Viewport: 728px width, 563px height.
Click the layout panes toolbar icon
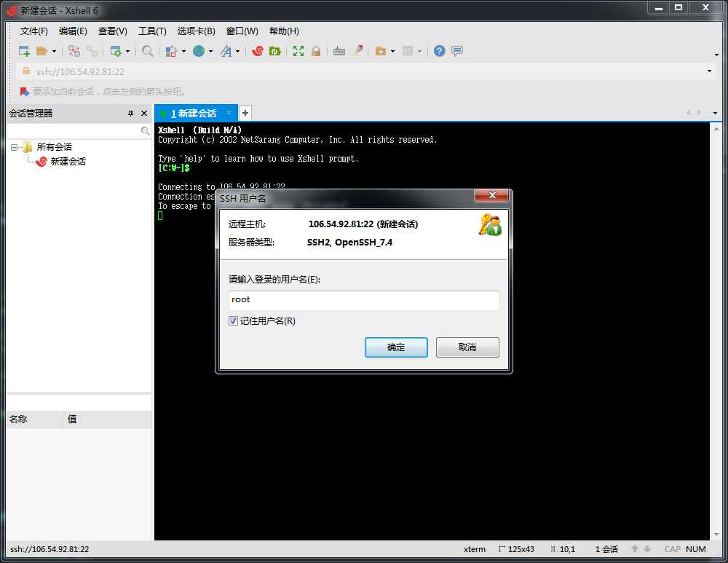tap(407, 51)
